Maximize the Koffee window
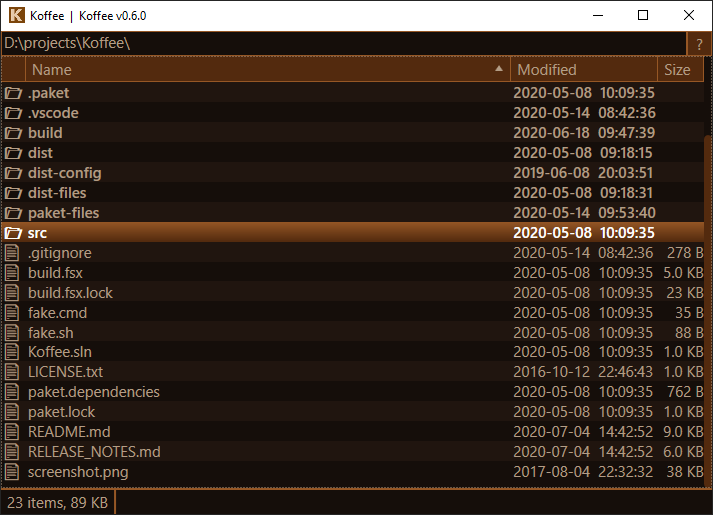The width and height of the screenshot is (713, 515). pyautogui.click(x=643, y=15)
